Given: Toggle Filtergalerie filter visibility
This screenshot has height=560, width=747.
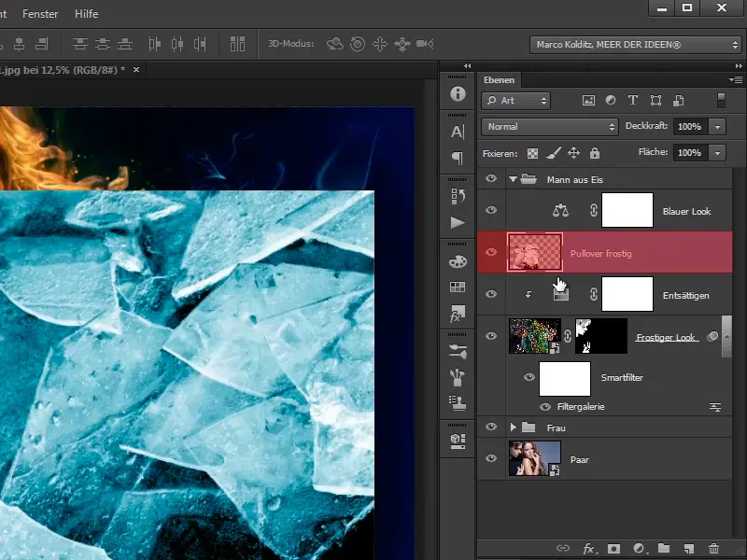Looking at the screenshot, I should (x=545, y=407).
